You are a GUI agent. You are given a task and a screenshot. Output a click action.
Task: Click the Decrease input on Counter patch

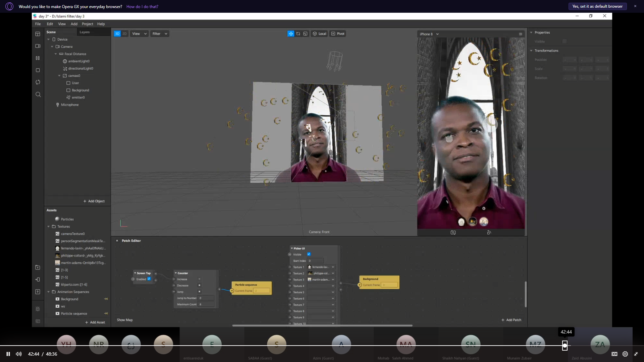click(174, 286)
